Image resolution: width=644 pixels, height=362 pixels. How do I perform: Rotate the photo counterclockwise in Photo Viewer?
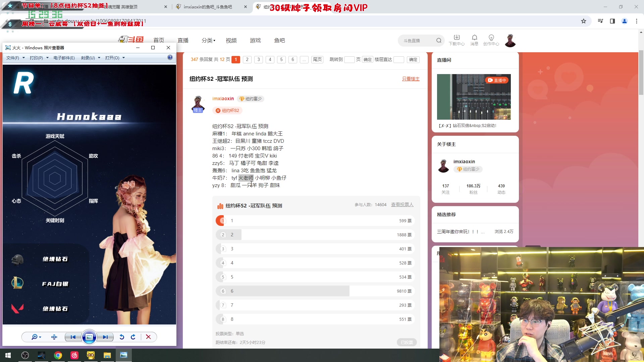tap(122, 337)
